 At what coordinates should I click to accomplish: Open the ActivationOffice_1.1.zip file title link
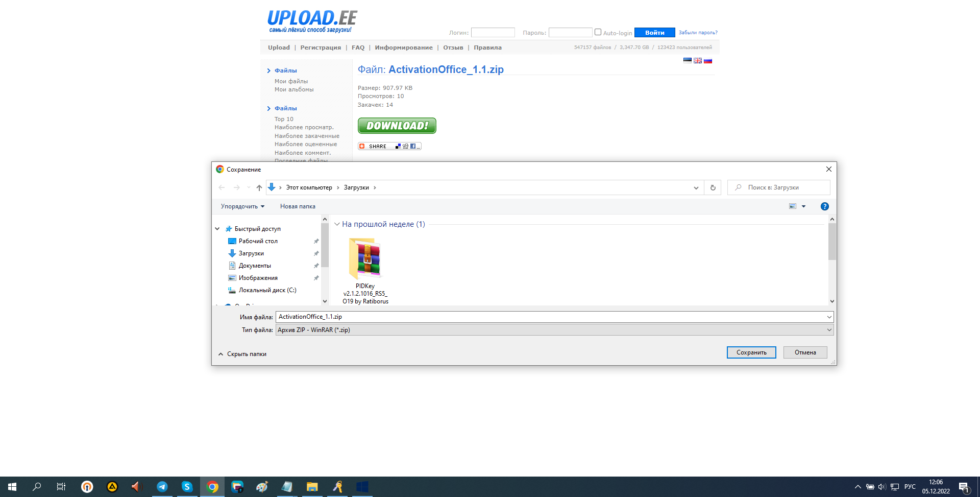coord(446,69)
